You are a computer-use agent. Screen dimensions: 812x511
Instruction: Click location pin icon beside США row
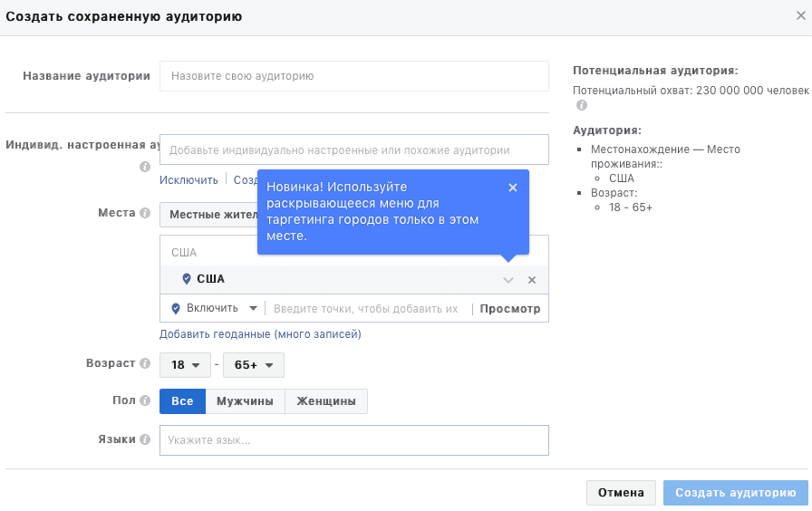click(187, 279)
